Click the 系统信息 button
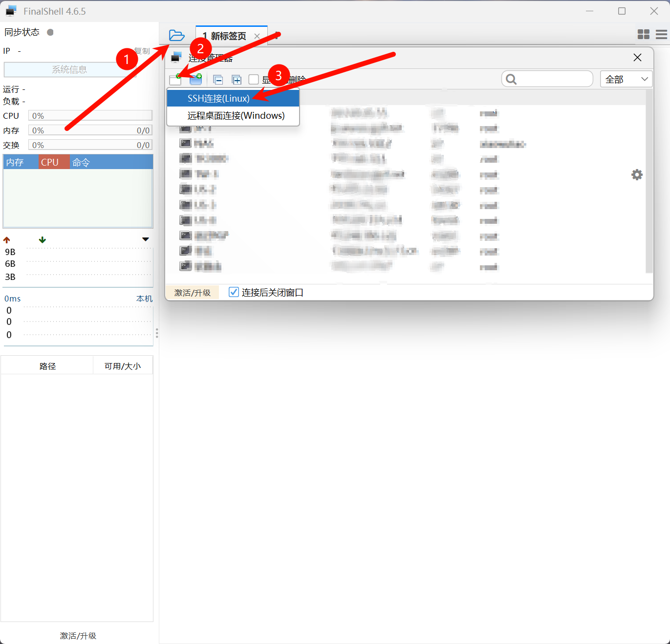 tap(69, 70)
